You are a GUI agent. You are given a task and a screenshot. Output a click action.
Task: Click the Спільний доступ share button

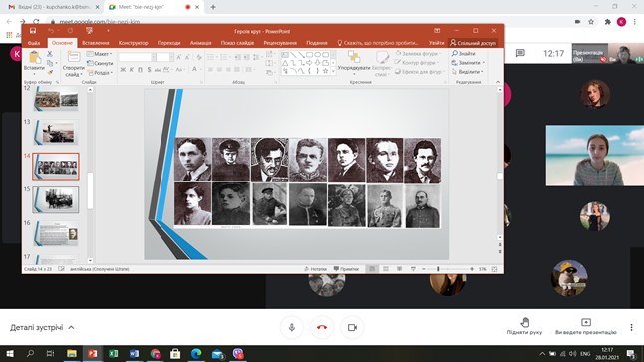pos(474,43)
